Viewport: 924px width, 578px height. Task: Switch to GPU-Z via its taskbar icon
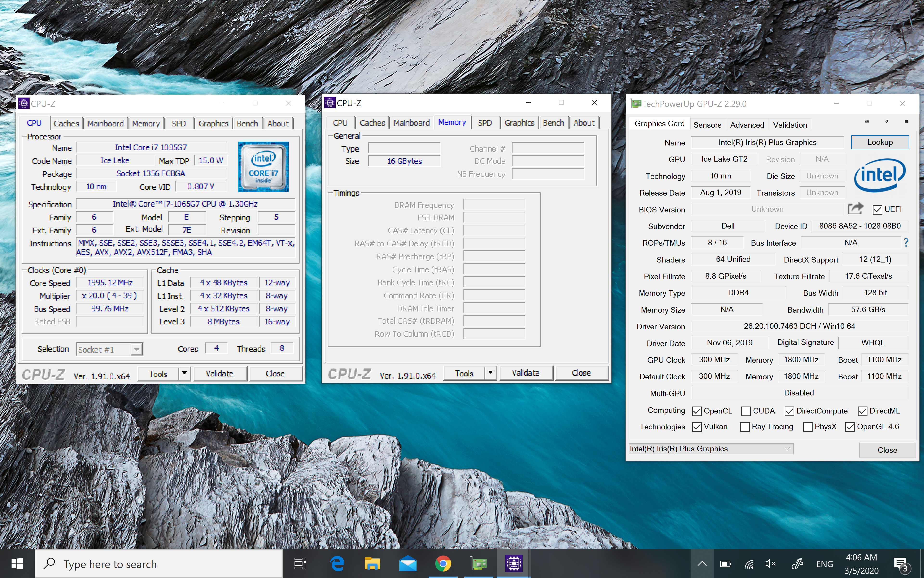[478, 564]
